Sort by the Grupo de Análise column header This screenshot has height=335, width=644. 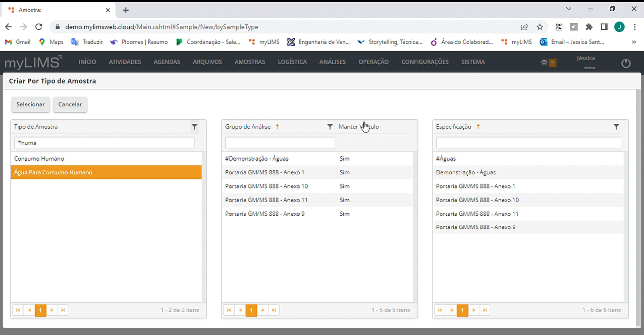248,127
